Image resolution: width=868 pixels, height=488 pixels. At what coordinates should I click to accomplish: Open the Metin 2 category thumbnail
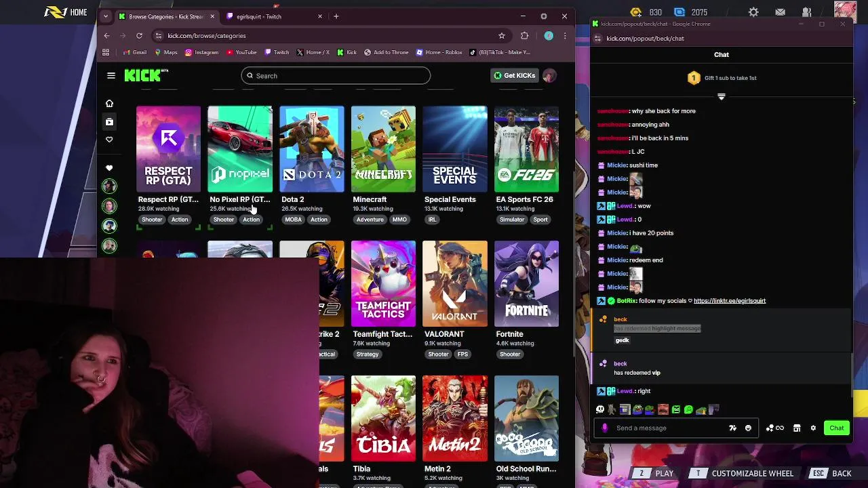coord(454,418)
